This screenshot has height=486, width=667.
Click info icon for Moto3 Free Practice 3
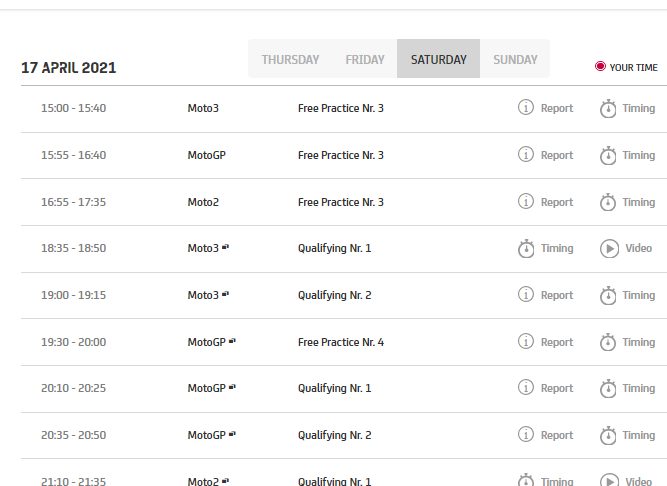coord(526,108)
